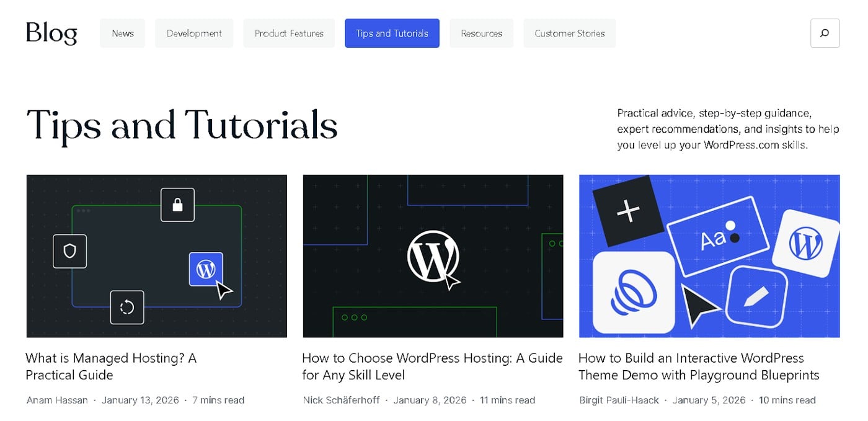
Task: Select the Tips and Tutorials tab
Action: point(392,33)
